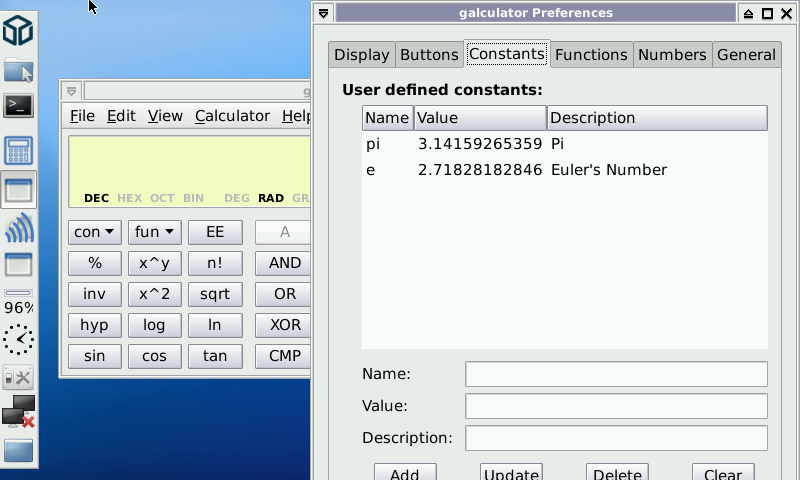Click the x^y power button

155,263
